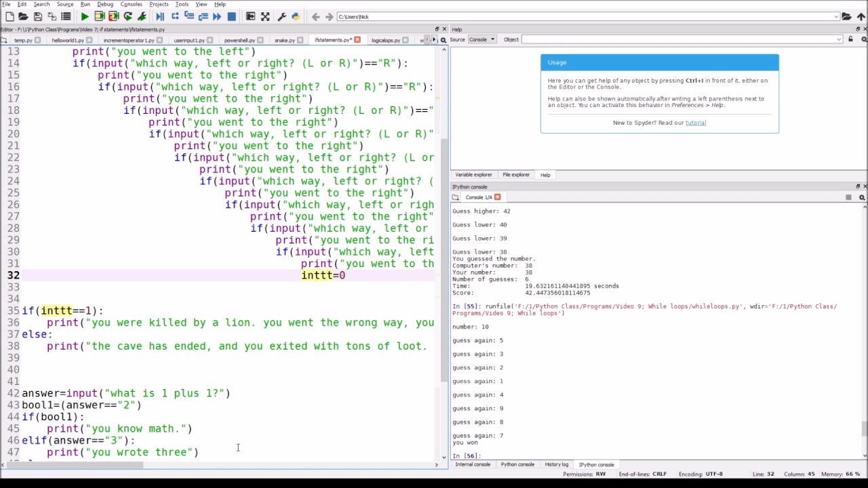This screenshot has height=488, width=868.
Task: Run current line debug step icon
Action: (x=174, y=16)
